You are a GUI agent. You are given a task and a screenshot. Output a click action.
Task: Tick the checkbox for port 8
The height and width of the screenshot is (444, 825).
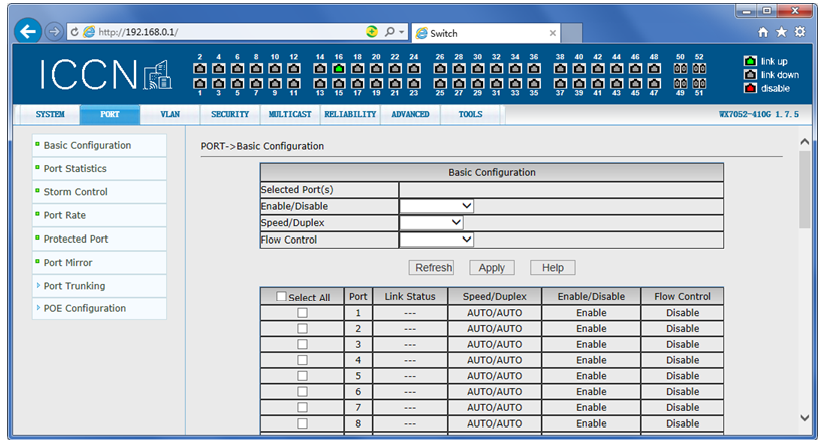(x=303, y=423)
